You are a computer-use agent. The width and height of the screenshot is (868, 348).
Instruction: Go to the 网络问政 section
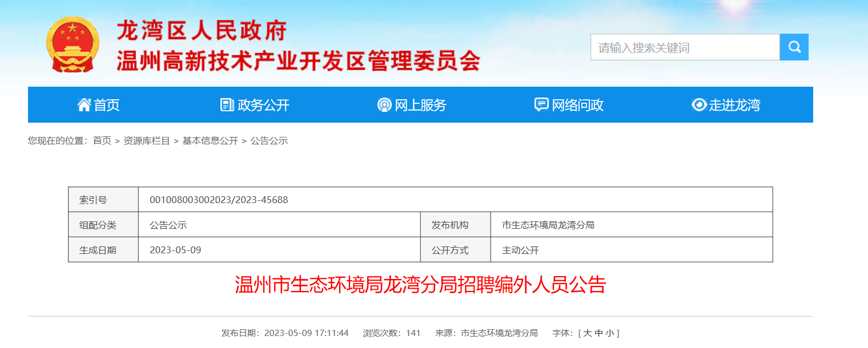tap(577, 105)
